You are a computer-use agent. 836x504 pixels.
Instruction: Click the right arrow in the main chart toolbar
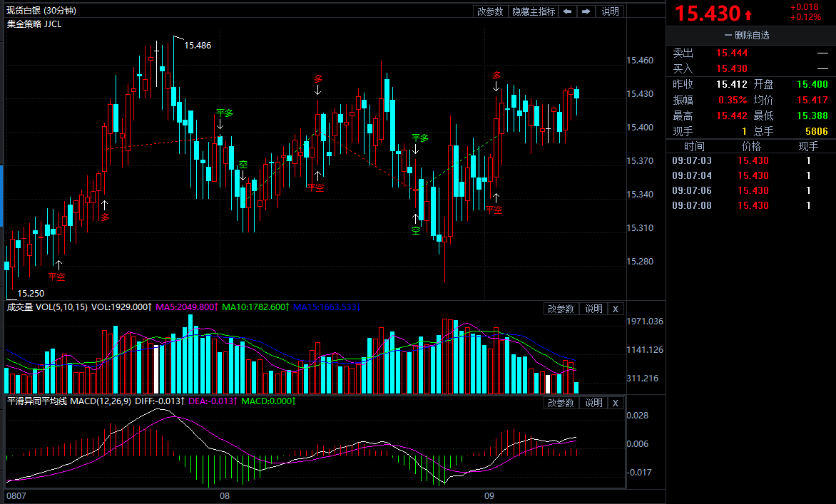click(x=586, y=11)
